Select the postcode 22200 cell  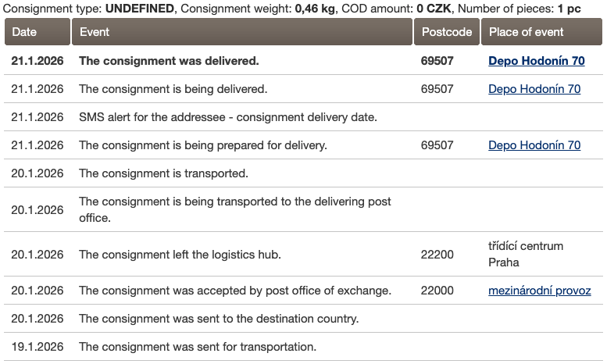point(437,254)
